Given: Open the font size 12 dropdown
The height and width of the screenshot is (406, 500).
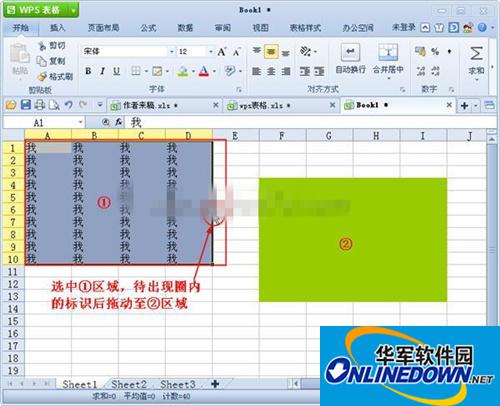Looking at the screenshot, I should 211,52.
